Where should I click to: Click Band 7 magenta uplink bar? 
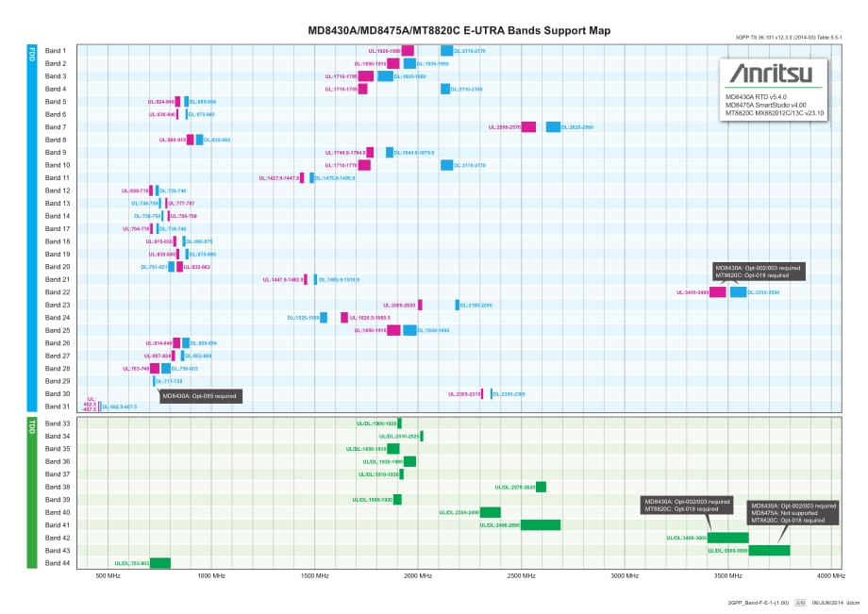click(x=528, y=127)
